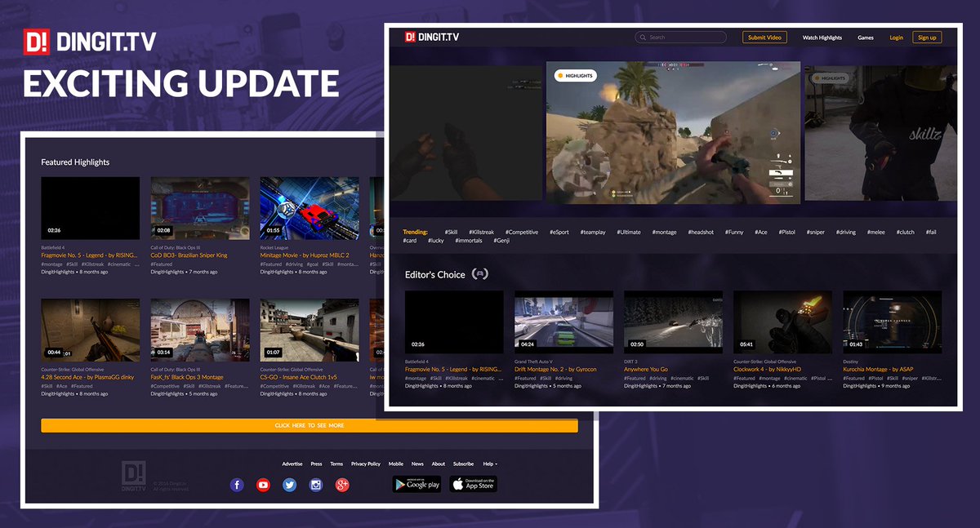The image size is (980, 528).
Task: Select the #Ultimate trending tag
Action: point(630,233)
